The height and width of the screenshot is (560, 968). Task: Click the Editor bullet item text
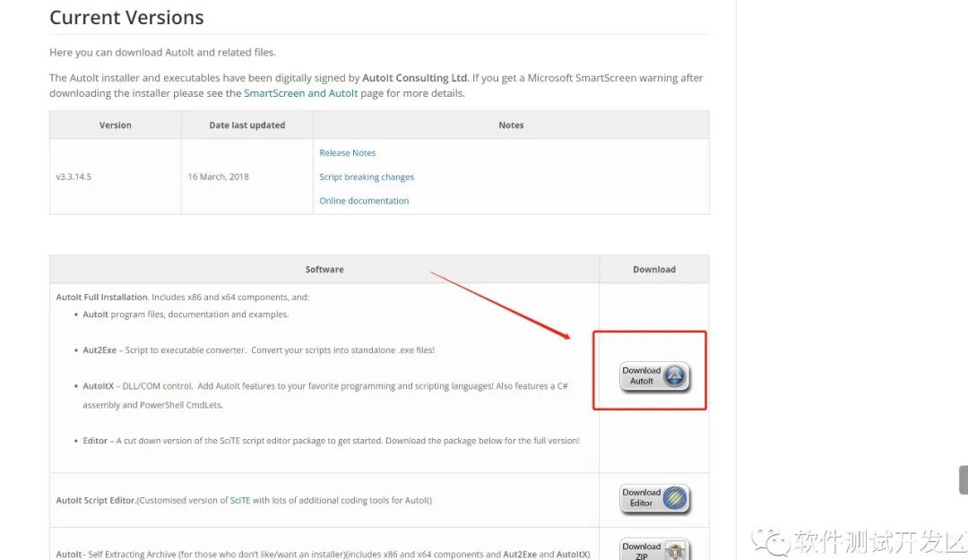(331, 441)
